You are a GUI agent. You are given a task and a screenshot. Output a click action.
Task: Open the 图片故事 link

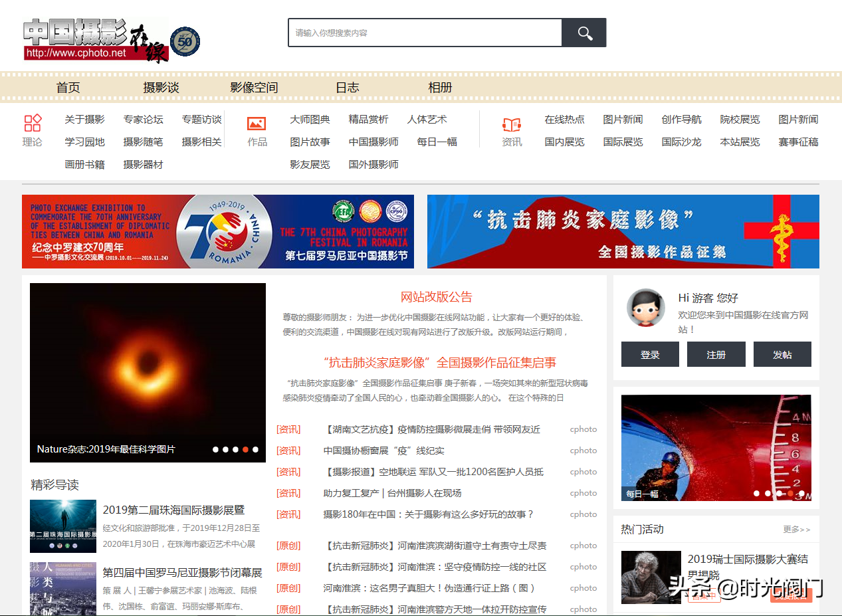coord(310,142)
